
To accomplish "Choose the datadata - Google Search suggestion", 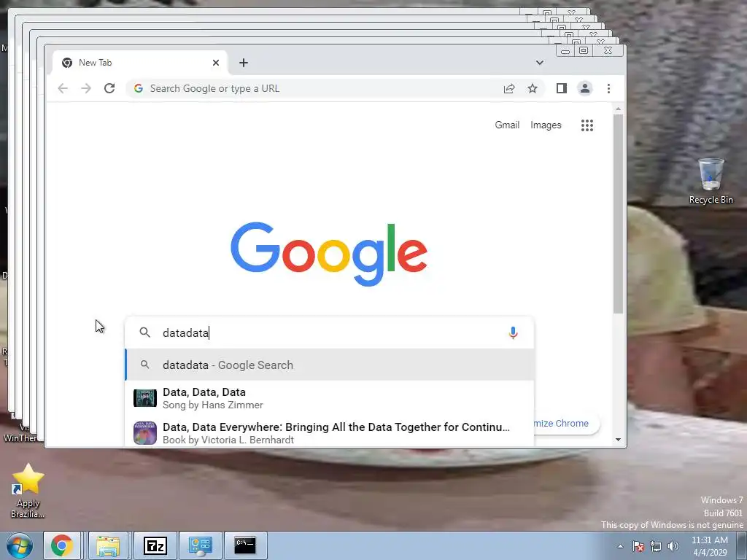I will click(329, 365).
